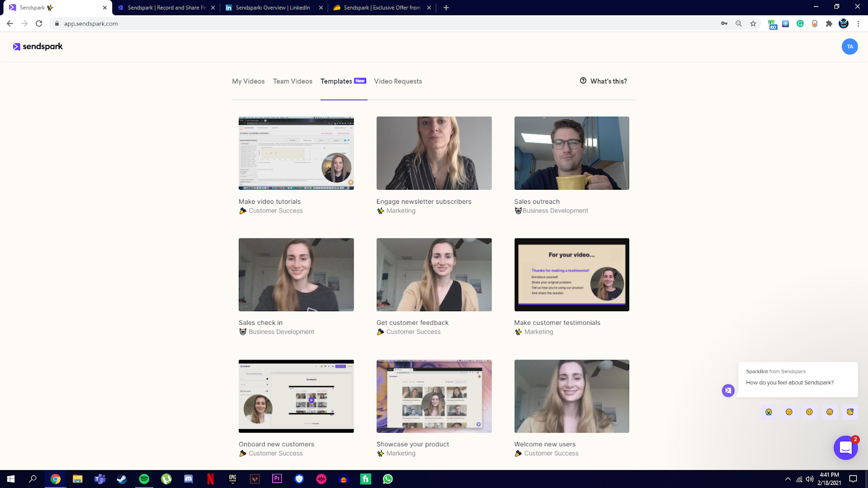Viewport: 868px width, 488px height.
Task: Open Spotify from the taskbar
Action: (144, 479)
